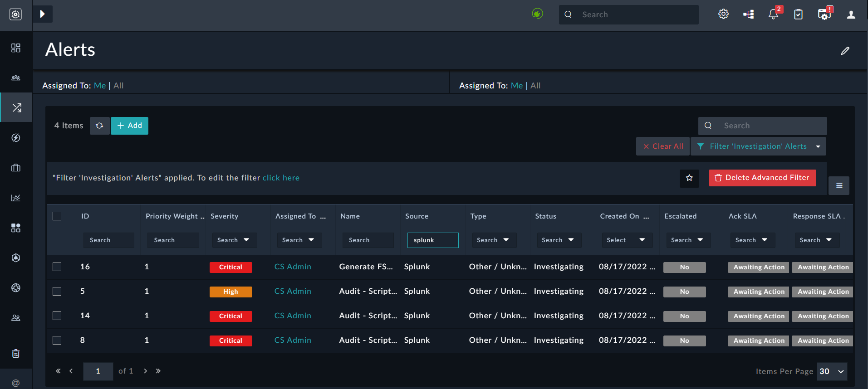Click the Clear All filters button
868x389 pixels.
coord(663,146)
